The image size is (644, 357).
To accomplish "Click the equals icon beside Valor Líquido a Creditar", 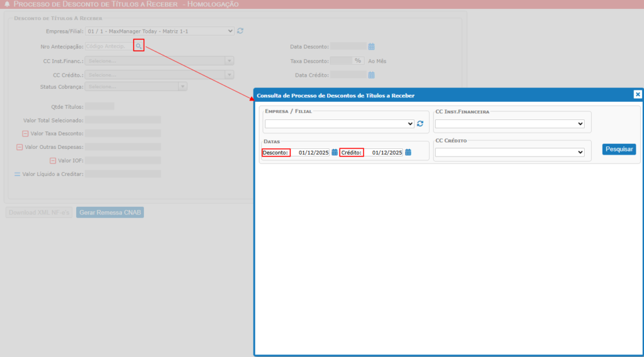I will pos(18,174).
